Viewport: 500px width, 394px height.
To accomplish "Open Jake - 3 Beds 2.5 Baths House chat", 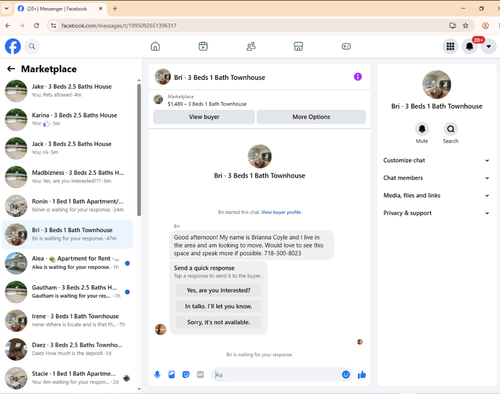I will tap(68, 91).
